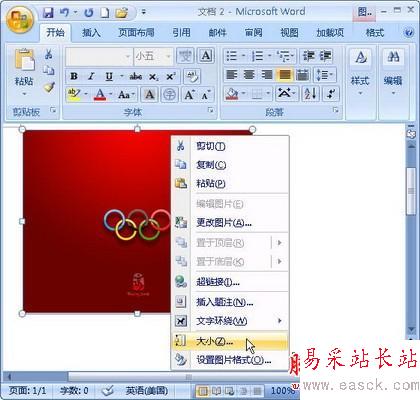Screen dimensions: 420x400
Task: Expand the numbering list options arrow
Action: point(270,56)
